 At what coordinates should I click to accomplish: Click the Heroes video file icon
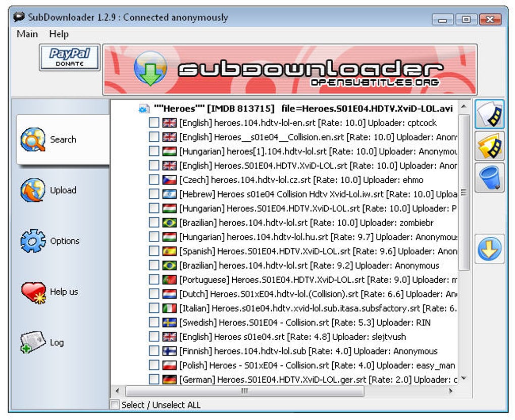coord(143,109)
